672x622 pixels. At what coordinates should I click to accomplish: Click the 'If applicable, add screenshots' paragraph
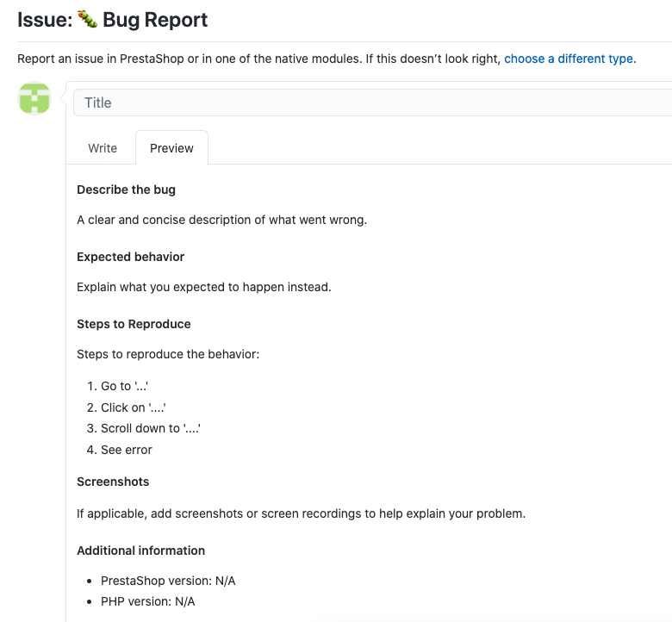coord(301,513)
